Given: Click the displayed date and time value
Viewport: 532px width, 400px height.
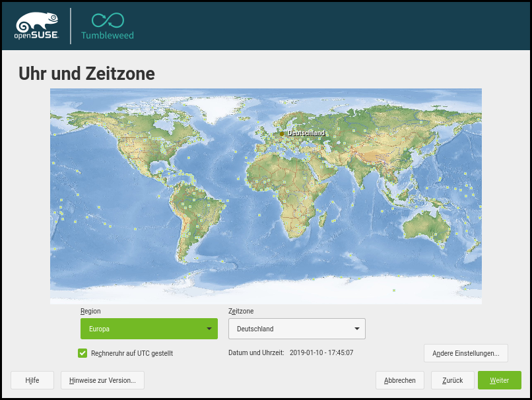Looking at the screenshot, I should click(321, 353).
